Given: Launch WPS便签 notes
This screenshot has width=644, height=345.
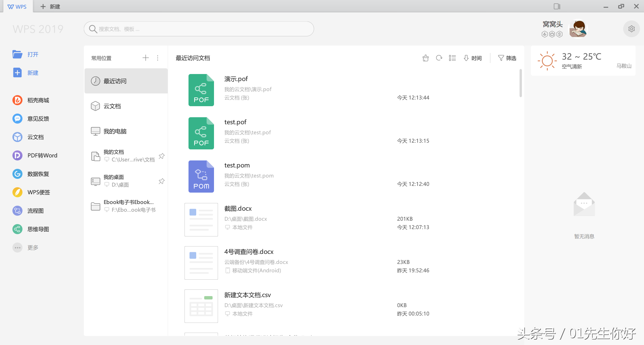Looking at the screenshot, I should click(31, 192).
